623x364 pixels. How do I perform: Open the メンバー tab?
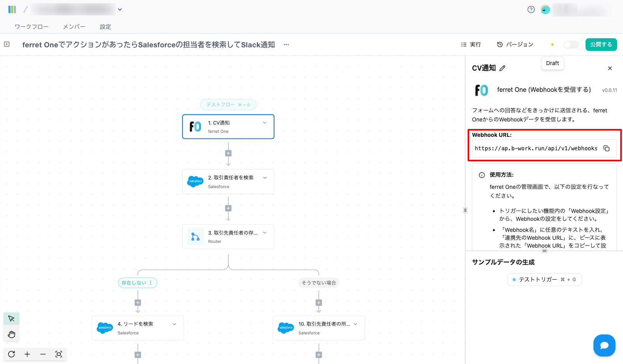[x=74, y=27]
